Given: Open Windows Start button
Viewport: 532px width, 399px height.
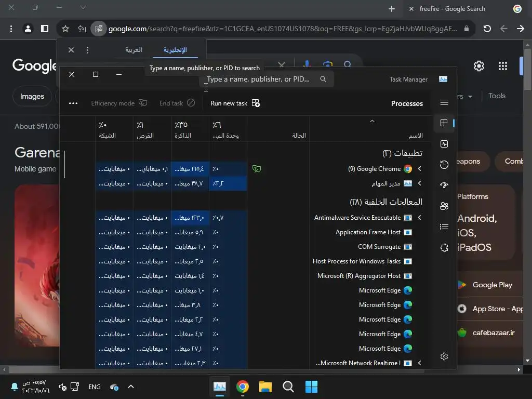Looking at the screenshot, I should pyautogui.click(x=311, y=387).
